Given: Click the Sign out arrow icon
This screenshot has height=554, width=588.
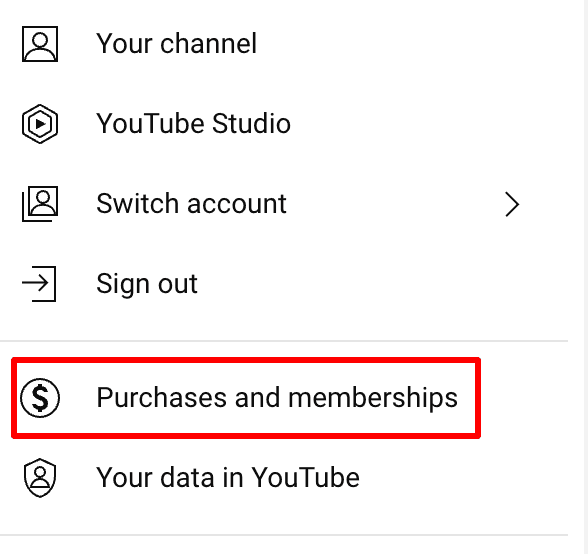Looking at the screenshot, I should pos(39,284).
